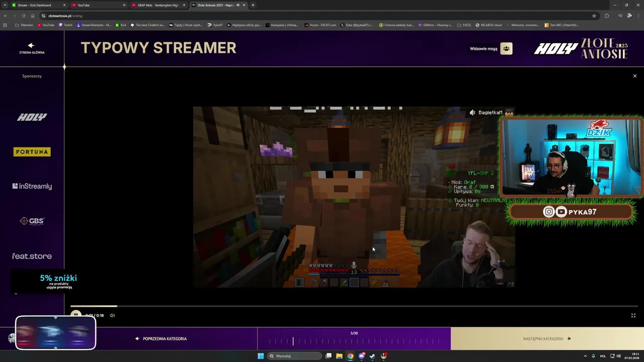Close the video overlay with the X
Image resolution: width=644 pixels, height=362 pixels.
point(634,76)
